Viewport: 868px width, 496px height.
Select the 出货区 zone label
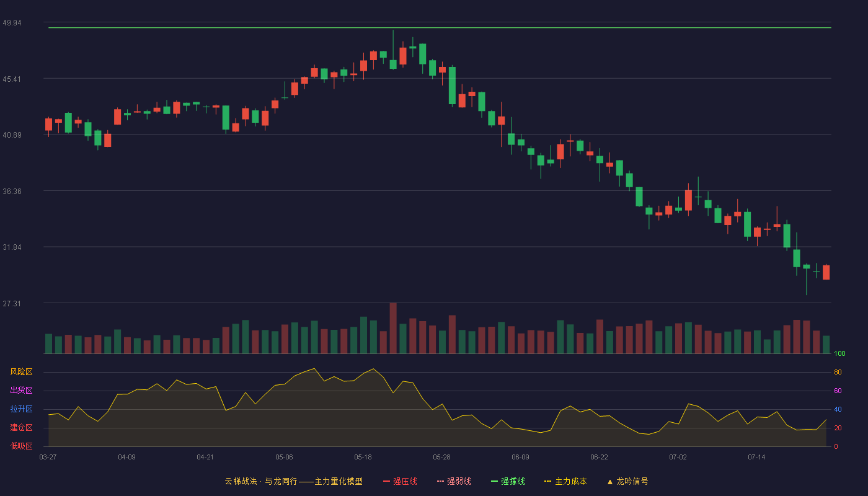21,391
